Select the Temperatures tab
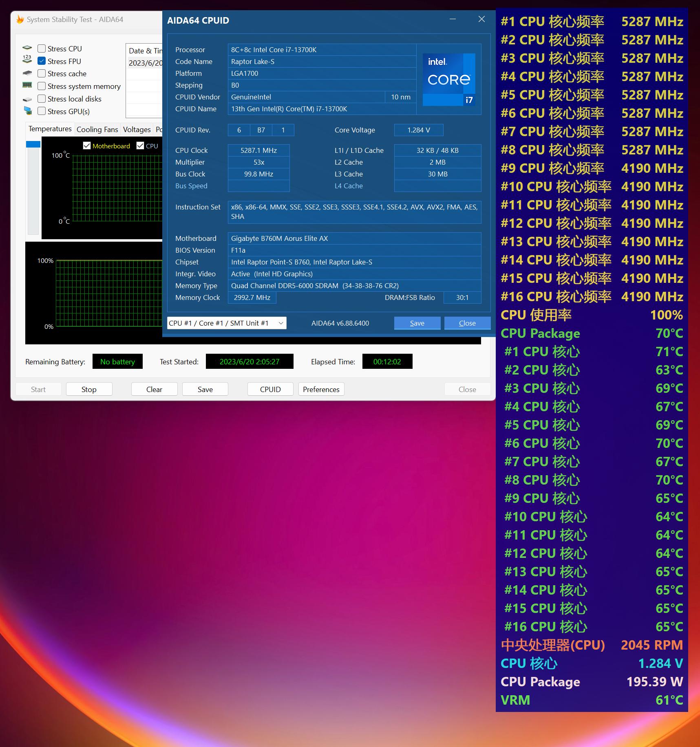 pyautogui.click(x=49, y=129)
